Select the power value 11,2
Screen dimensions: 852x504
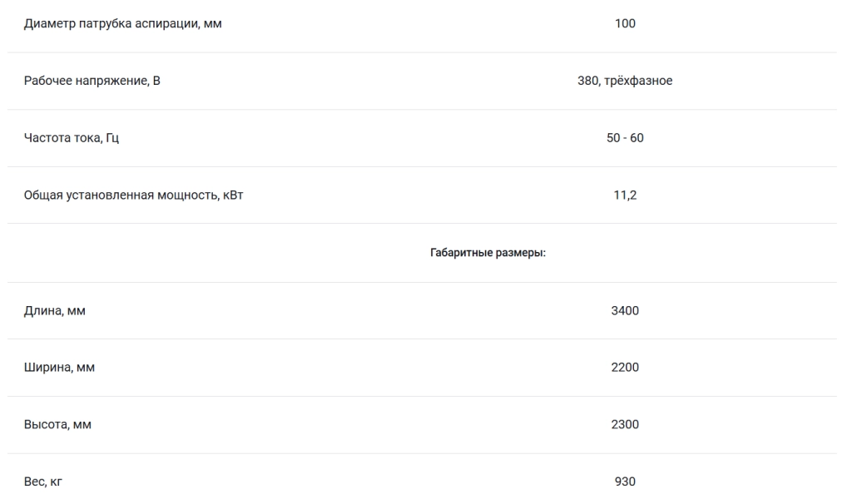(625, 195)
